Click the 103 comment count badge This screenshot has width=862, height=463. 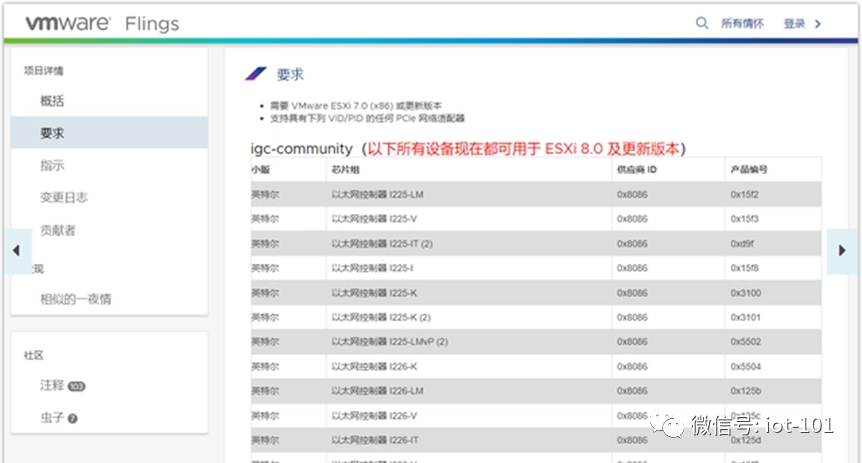(x=76, y=387)
